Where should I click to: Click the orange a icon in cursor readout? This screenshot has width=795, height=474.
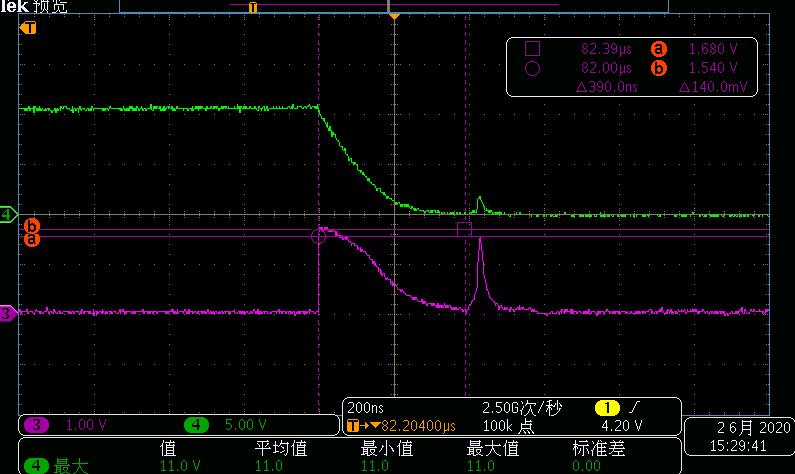pyautogui.click(x=658, y=49)
